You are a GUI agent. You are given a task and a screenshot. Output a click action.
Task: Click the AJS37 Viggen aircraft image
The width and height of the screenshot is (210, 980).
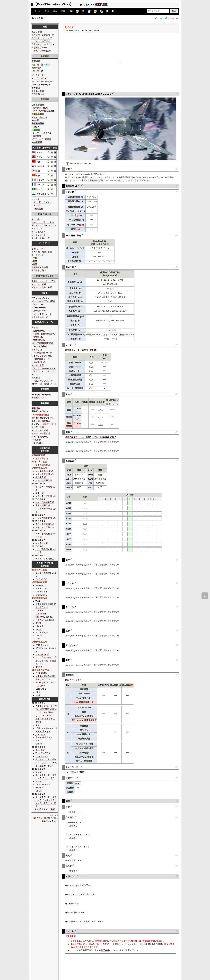(x=120, y=128)
